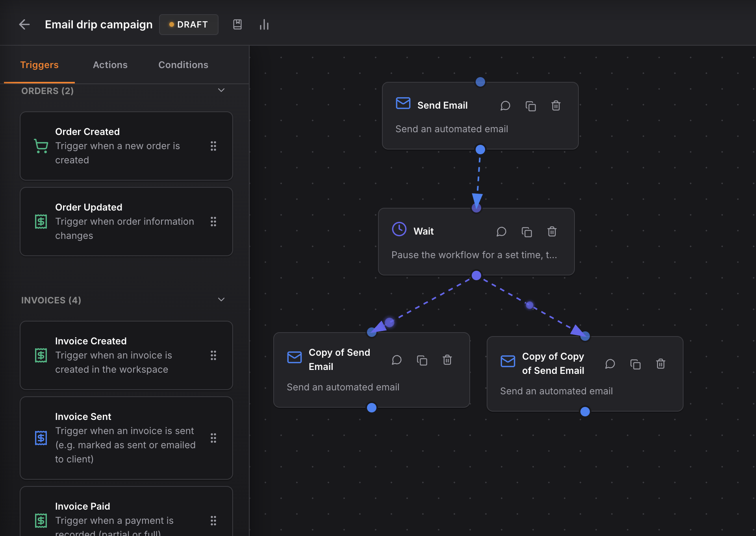Click the Invoice Created receipt icon

point(41,355)
